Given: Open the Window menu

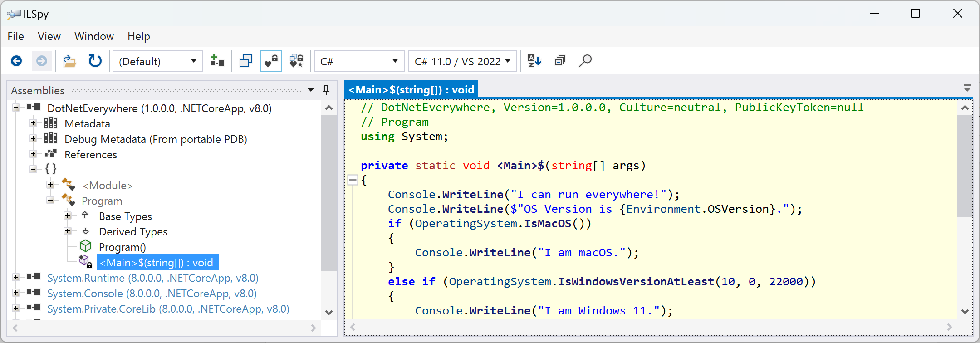Looking at the screenshot, I should point(94,36).
